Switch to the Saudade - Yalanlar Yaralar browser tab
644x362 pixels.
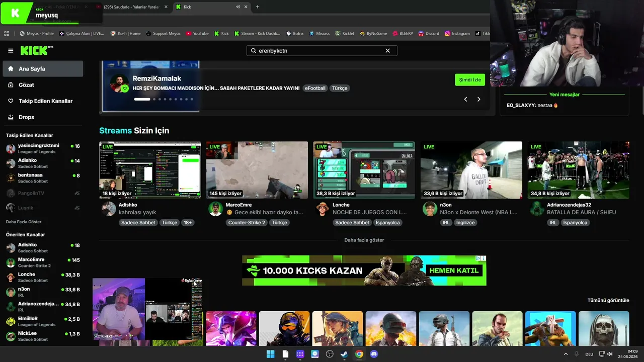132,7
